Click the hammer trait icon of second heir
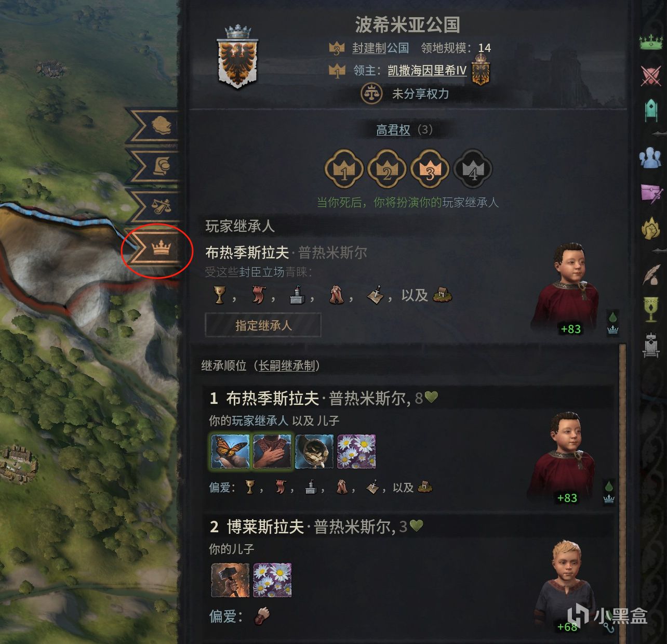 point(230,580)
